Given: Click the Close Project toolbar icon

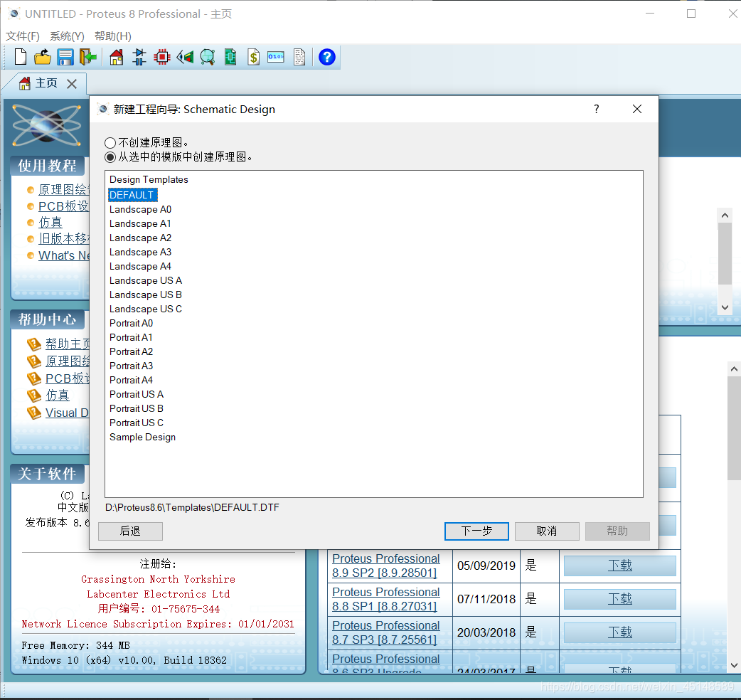Looking at the screenshot, I should tap(88, 57).
